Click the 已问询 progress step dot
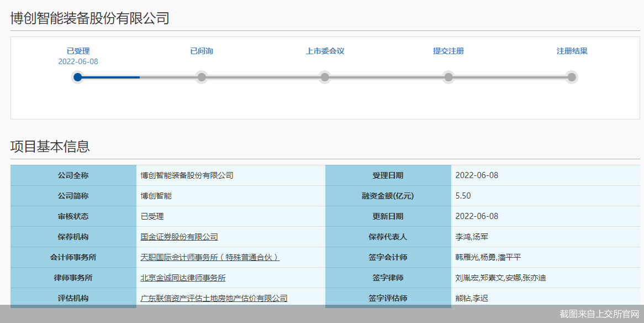 (202, 77)
